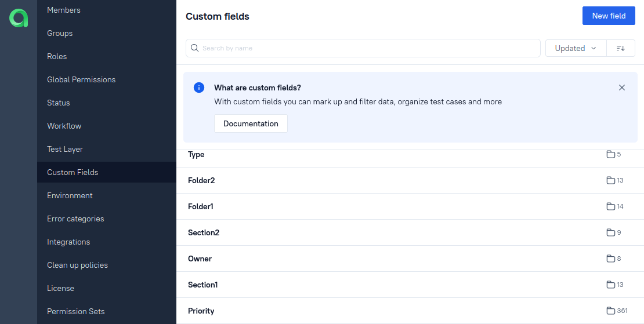Image resolution: width=644 pixels, height=324 pixels.
Task: Navigate to Clean up policies
Action: tap(77, 265)
